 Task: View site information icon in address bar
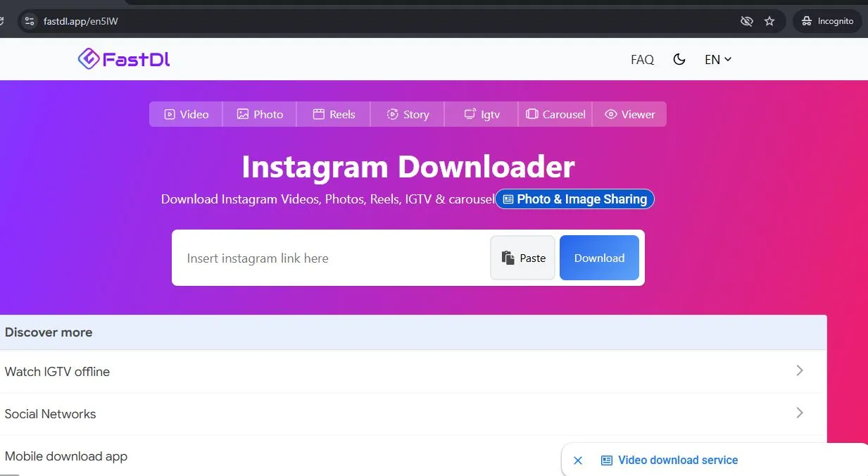pyautogui.click(x=29, y=21)
